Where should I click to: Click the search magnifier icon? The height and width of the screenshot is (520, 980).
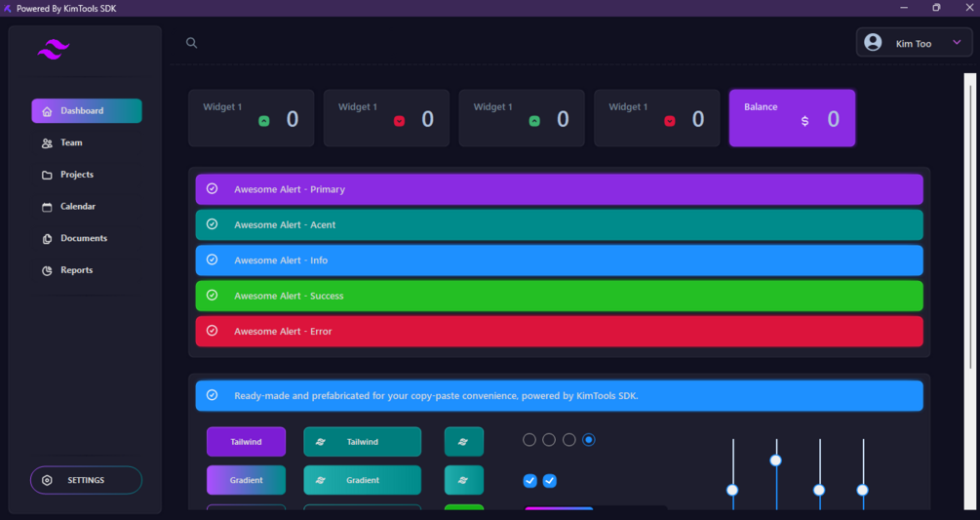tap(191, 43)
